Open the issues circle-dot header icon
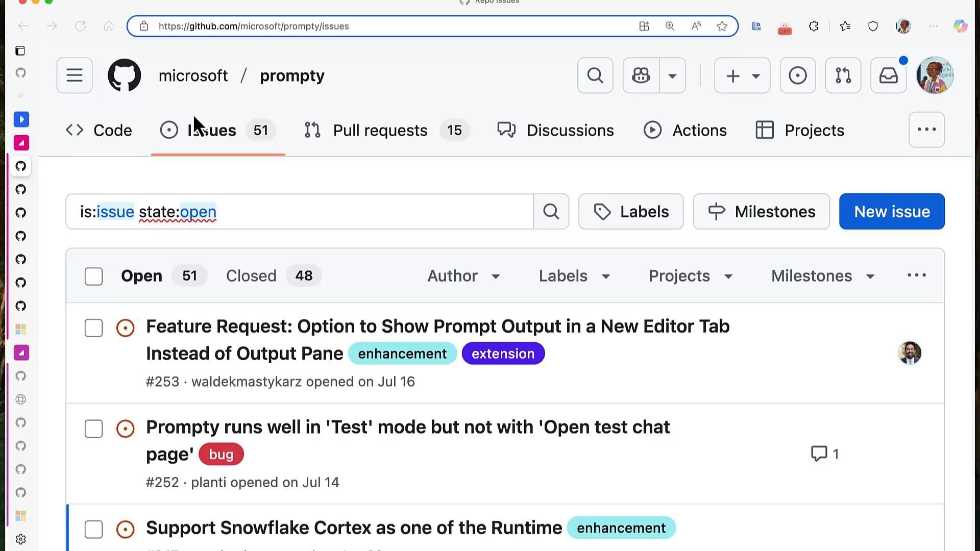980x551 pixels. [797, 76]
